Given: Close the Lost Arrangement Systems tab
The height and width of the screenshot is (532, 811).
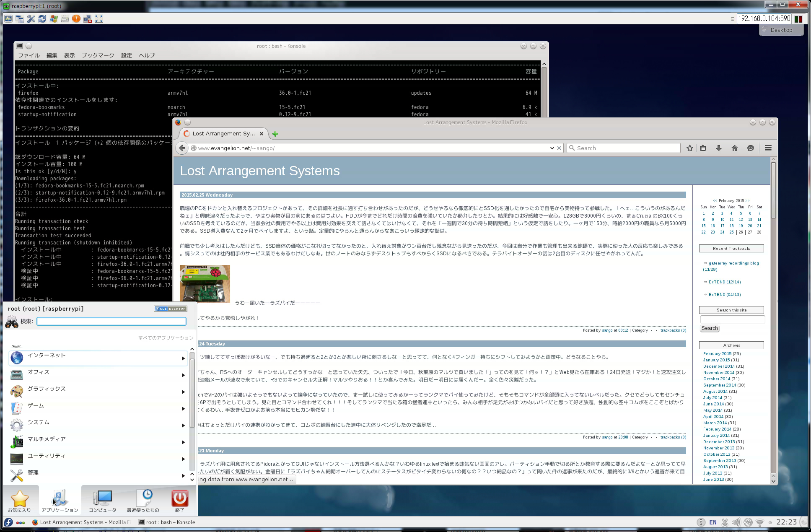Looking at the screenshot, I should (x=262, y=134).
